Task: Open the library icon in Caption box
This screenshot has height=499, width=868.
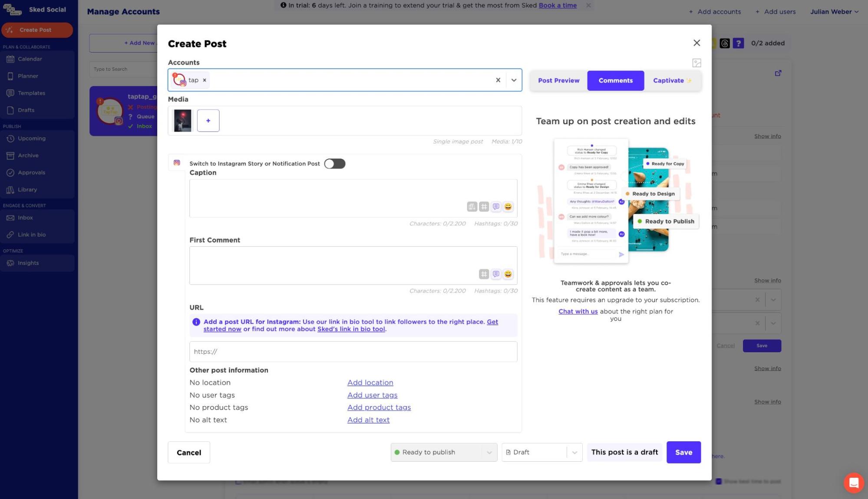Action: pos(472,207)
